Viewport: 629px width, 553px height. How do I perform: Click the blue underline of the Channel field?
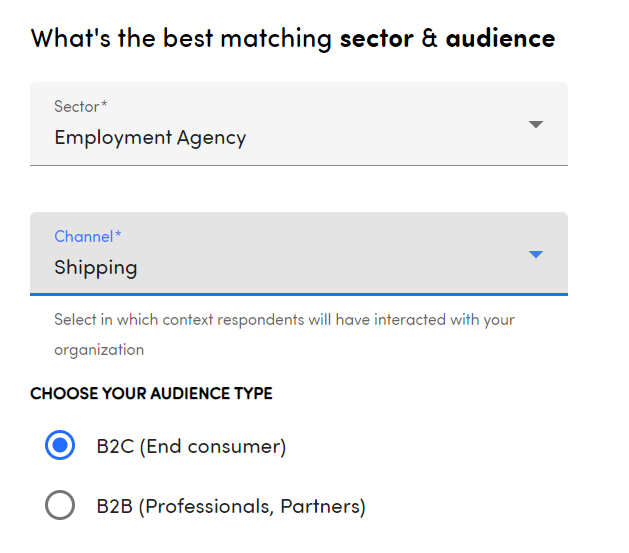point(298,294)
